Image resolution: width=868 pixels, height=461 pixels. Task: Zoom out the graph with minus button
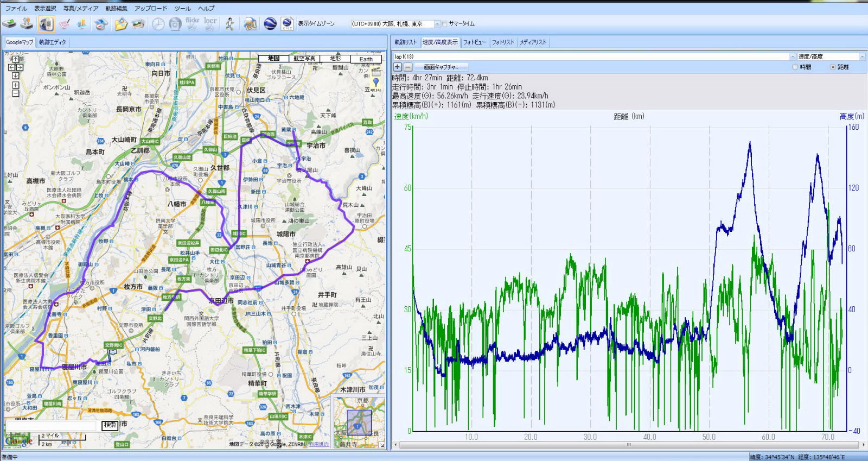coord(408,67)
